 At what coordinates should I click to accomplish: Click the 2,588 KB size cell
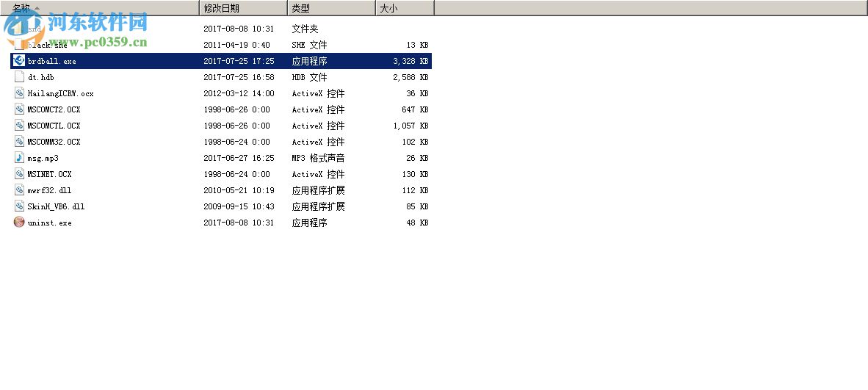pos(411,77)
